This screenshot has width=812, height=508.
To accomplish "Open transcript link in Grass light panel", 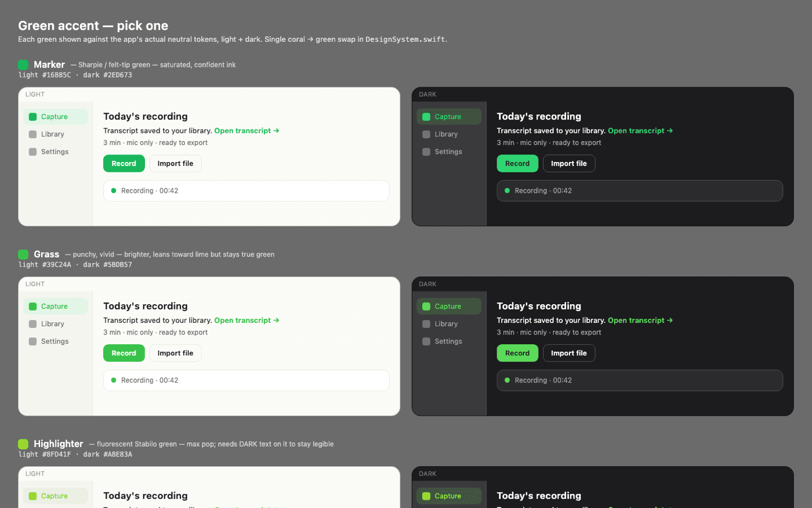I will tap(246, 320).
